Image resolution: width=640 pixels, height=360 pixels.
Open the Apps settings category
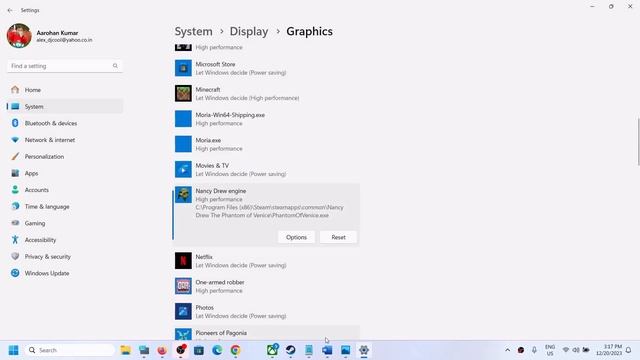(x=65, y=173)
